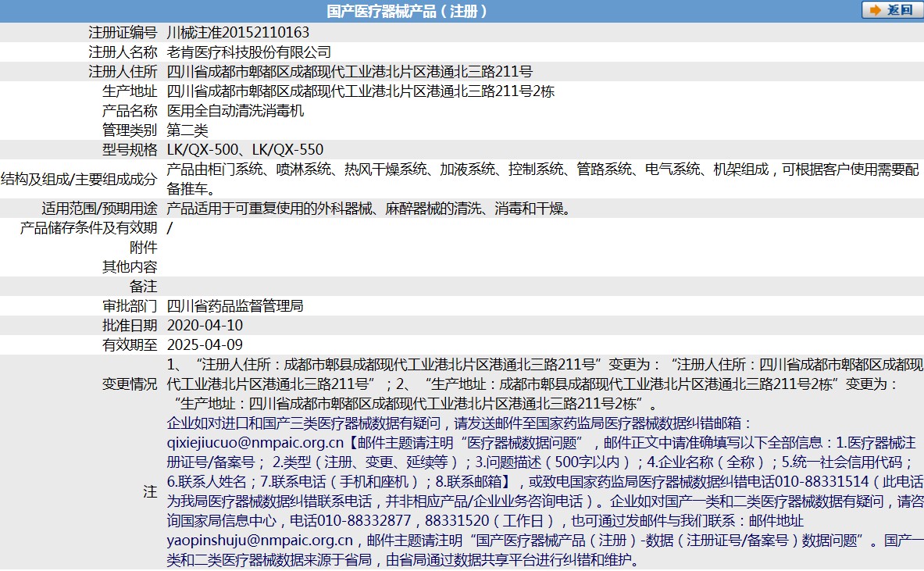Viewport: 924px width, 571px height.
Task: Click the header title 国产医疗器械产品（注册）
Action: click(x=407, y=11)
